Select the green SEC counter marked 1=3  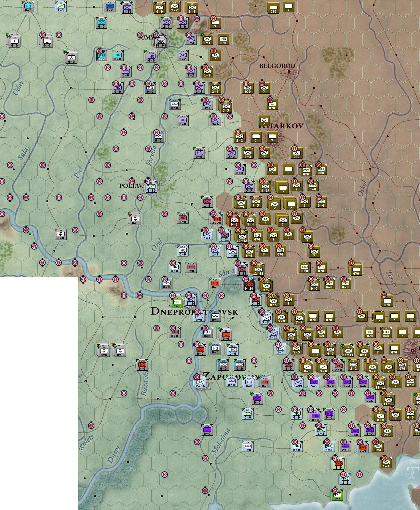[x=177, y=302]
